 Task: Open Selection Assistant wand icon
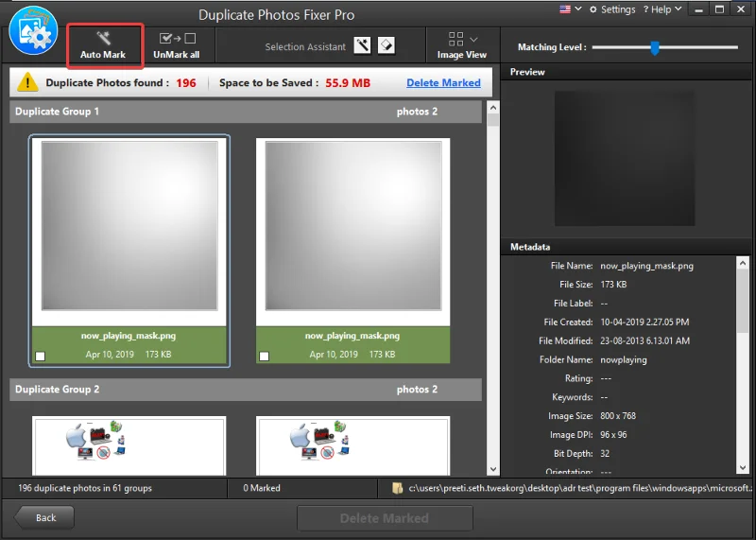(363, 45)
